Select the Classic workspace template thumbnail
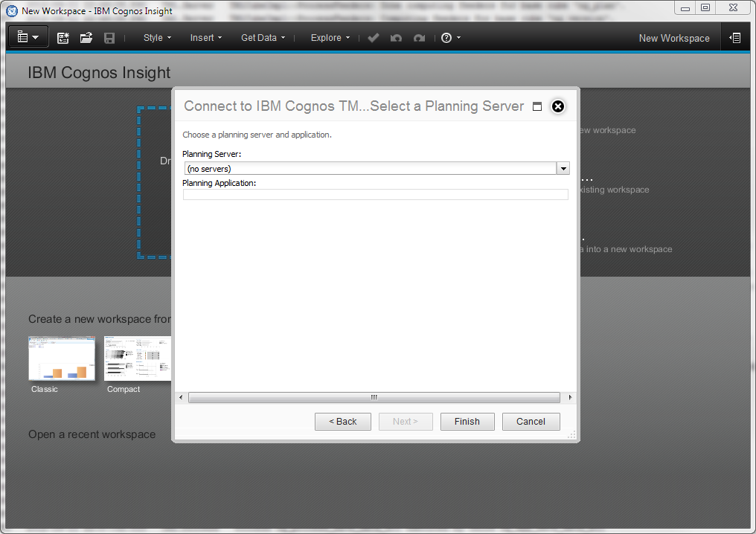 pos(62,359)
